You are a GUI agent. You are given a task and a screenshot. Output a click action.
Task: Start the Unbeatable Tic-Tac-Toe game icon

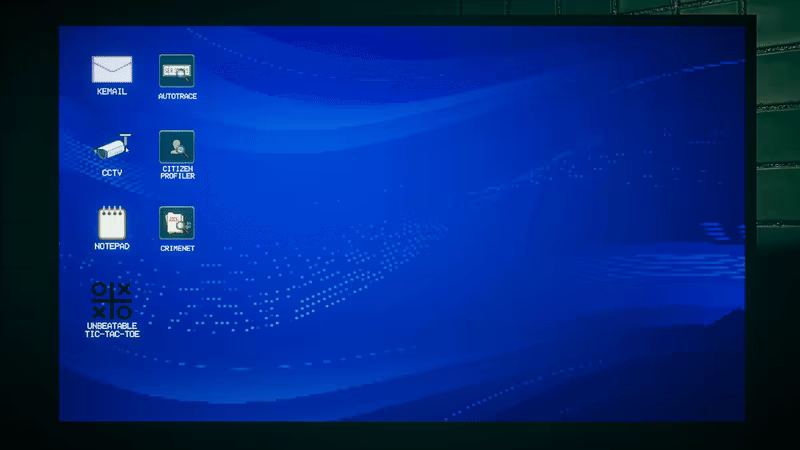pos(112,301)
